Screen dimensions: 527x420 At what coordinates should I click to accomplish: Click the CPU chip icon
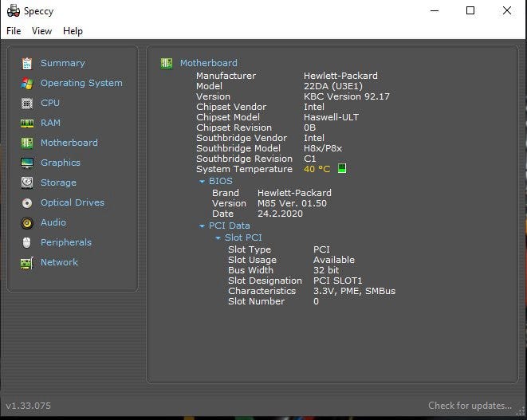coord(27,103)
